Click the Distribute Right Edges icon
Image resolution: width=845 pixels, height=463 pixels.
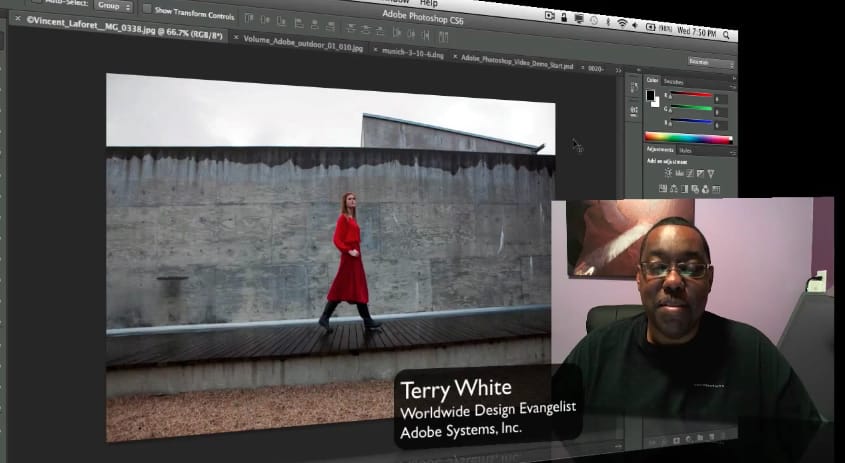426,34
